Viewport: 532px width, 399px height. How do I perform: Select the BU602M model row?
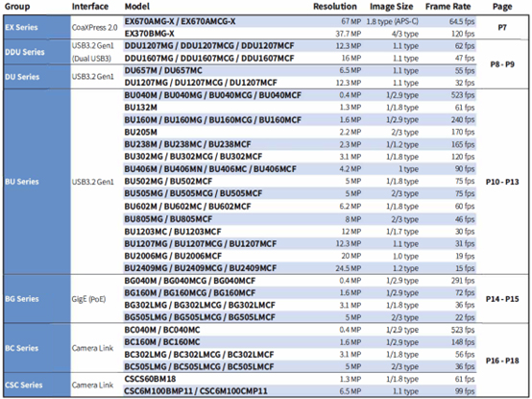click(x=300, y=207)
